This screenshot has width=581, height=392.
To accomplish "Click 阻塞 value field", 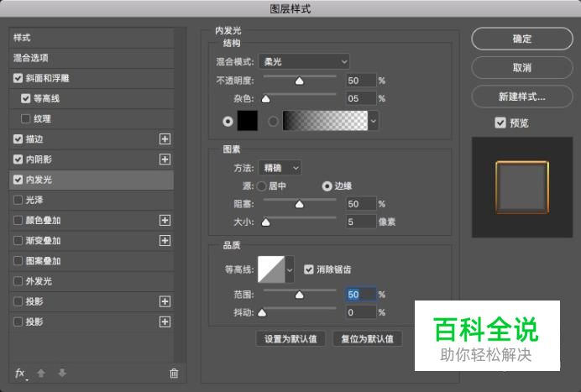I will [361, 204].
